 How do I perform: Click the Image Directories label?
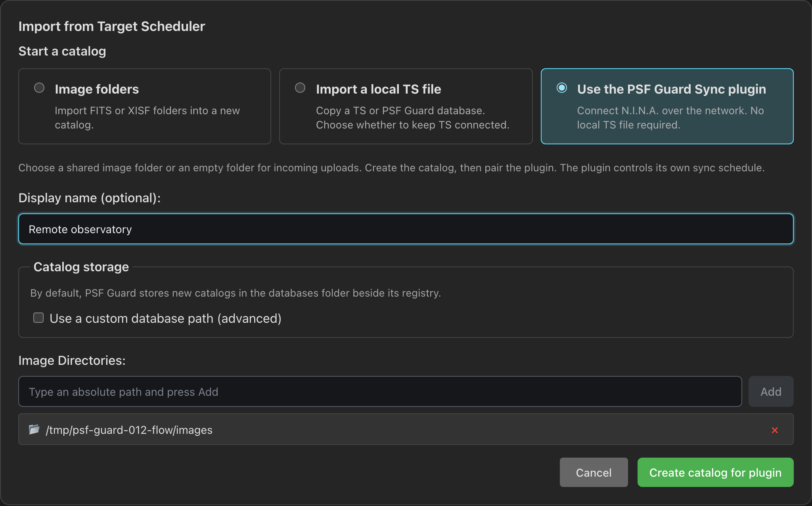72,360
